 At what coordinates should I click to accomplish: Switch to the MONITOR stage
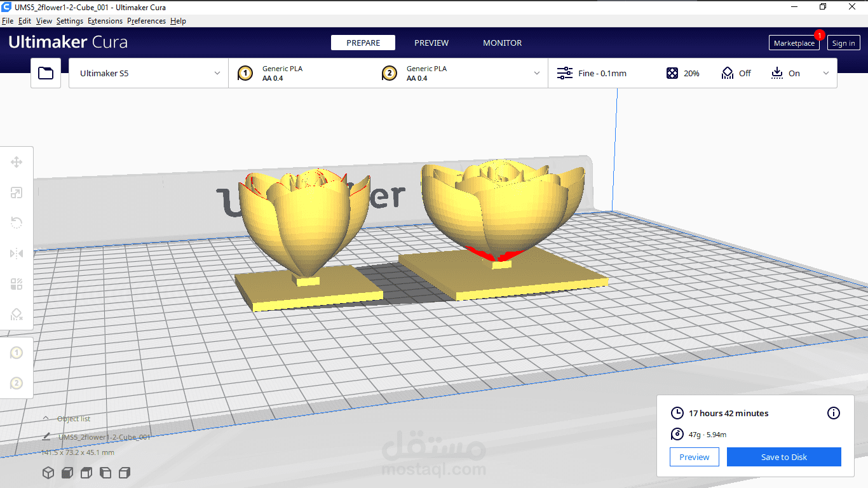coord(502,43)
